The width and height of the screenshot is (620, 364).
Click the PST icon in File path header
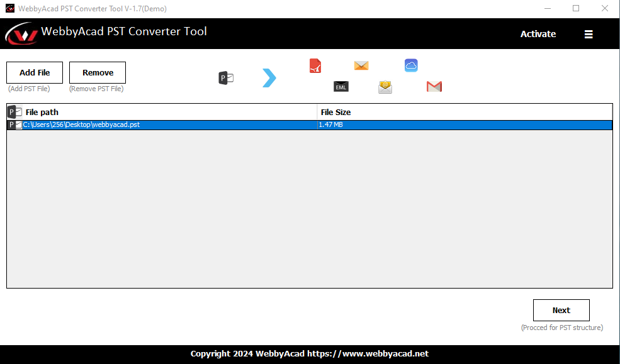(15, 112)
